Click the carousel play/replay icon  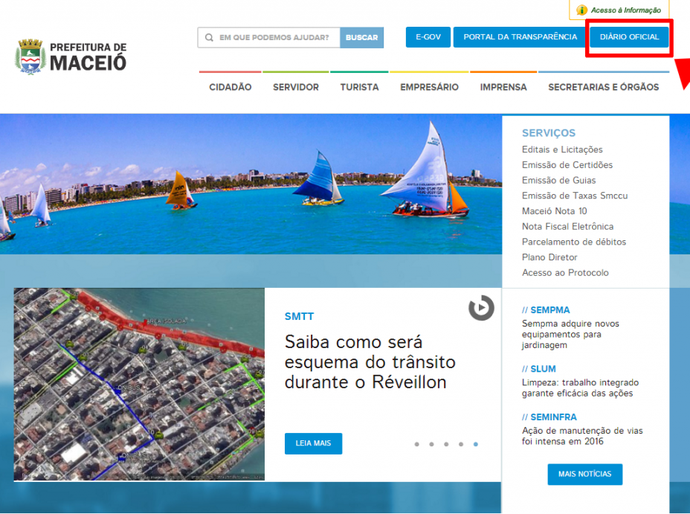click(x=481, y=308)
